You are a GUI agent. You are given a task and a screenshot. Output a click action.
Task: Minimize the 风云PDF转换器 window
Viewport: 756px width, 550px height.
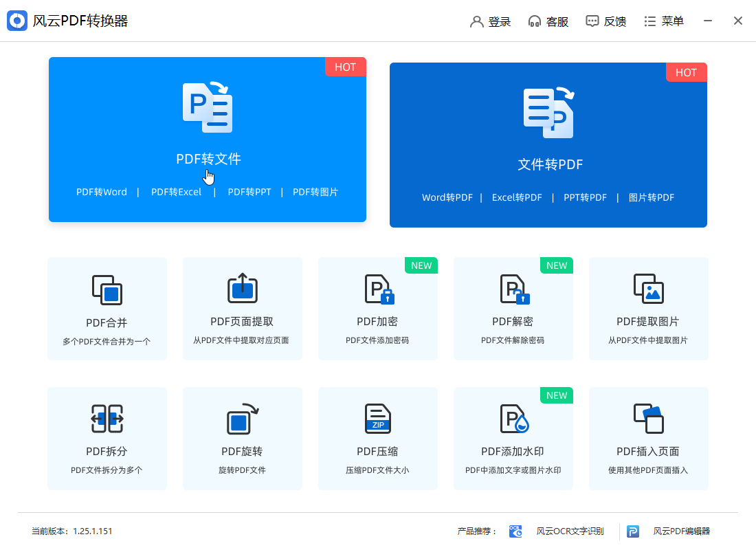[708, 21]
